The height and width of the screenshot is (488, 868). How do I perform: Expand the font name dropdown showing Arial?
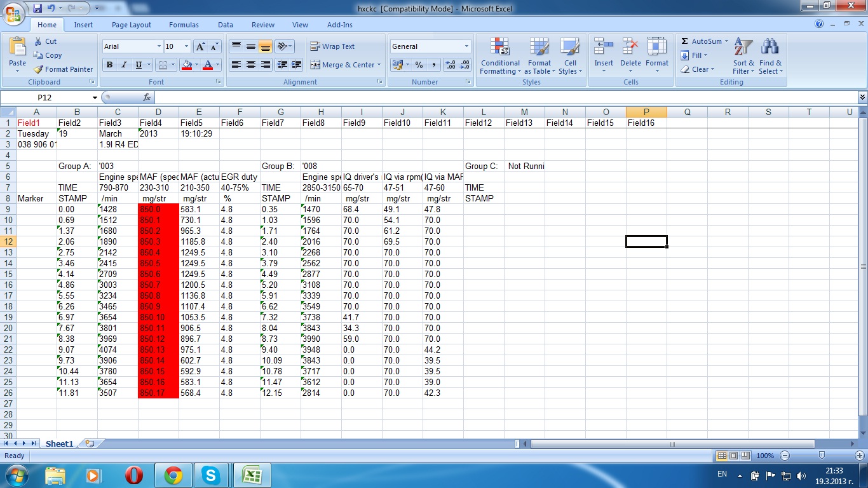[x=159, y=46]
